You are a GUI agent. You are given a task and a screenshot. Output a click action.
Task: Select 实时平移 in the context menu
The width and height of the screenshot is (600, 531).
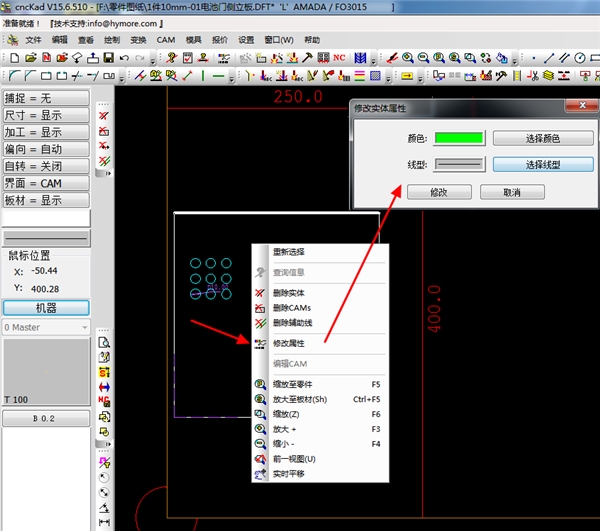click(x=289, y=474)
